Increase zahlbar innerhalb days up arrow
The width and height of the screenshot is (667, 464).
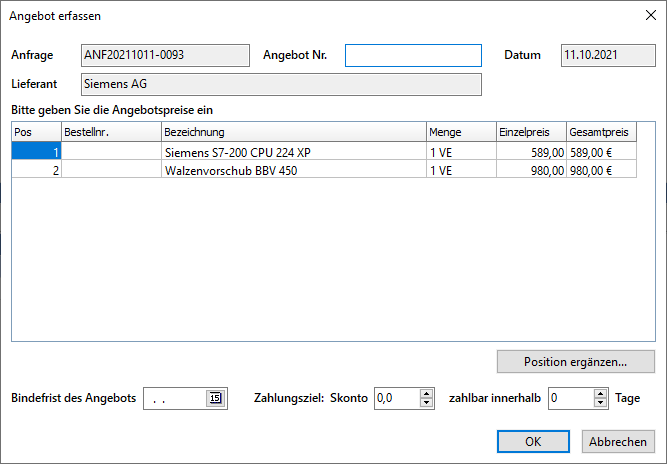(600, 394)
